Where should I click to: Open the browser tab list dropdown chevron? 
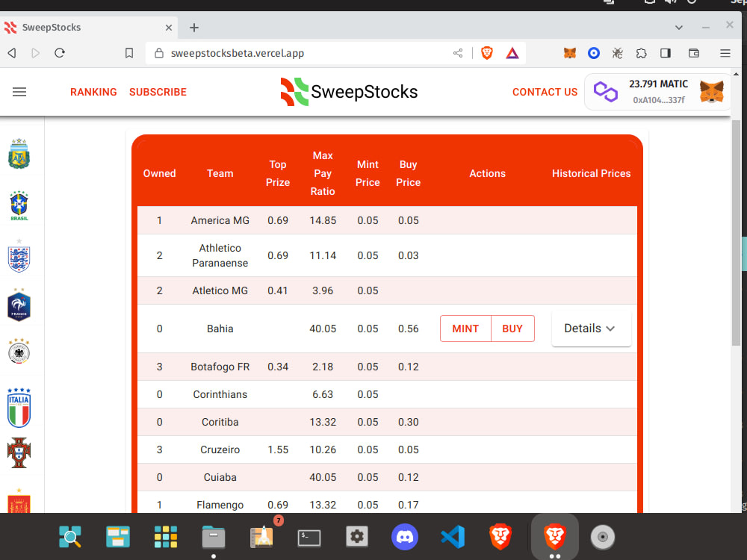(x=678, y=27)
